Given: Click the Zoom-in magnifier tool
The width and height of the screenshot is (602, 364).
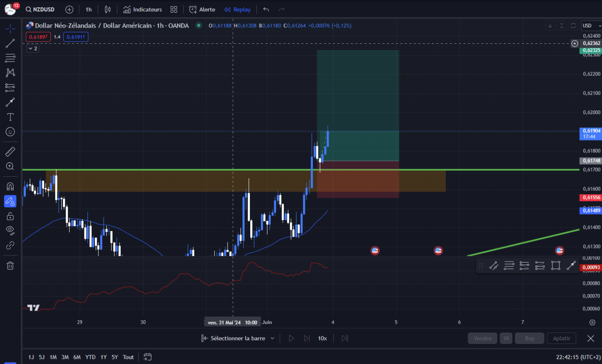Looking at the screenshot, I should point(10,166).
